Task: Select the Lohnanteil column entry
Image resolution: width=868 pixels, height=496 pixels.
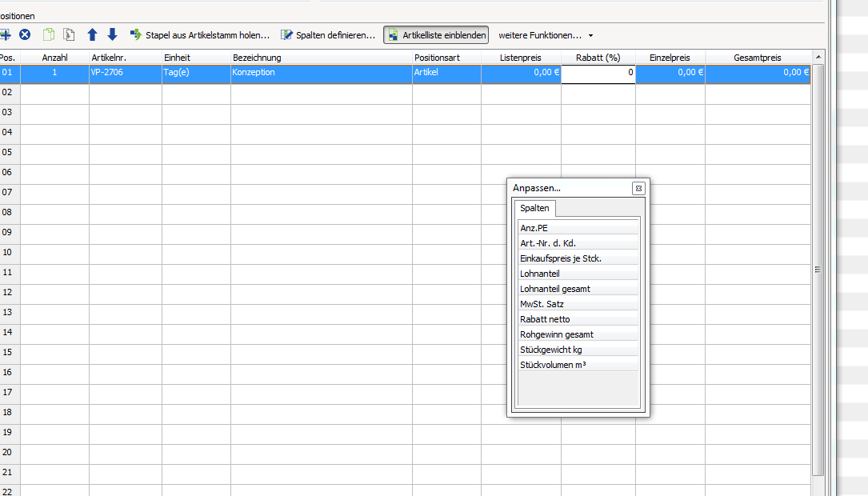Action: click(x=578, y=274)
